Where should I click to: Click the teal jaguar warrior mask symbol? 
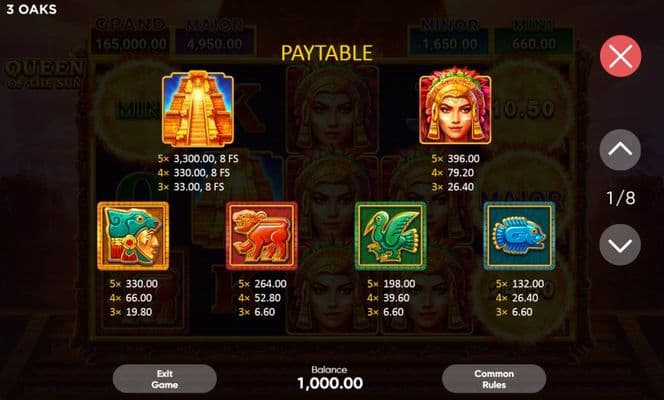coord(133,236)
